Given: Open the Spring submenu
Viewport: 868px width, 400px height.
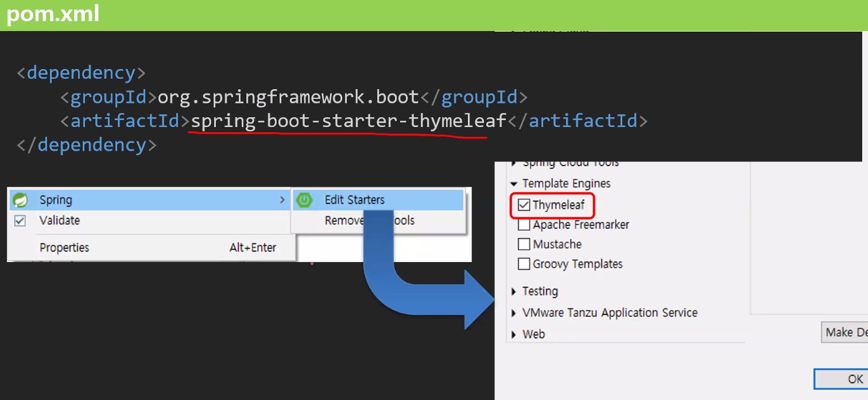Looking at the screenshot, I should pos(150,200).
